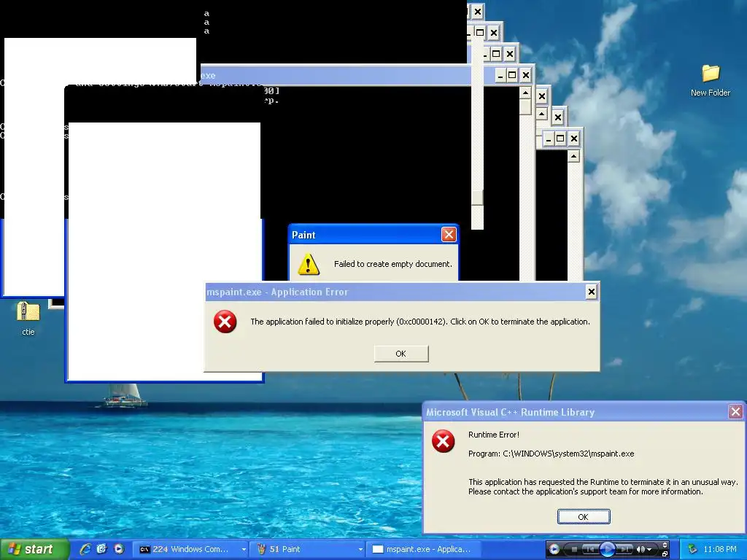
Task: Switch to mspaint.exe - Applica... taskbar button
Action: pyautogui.click(x=424, y=549)
